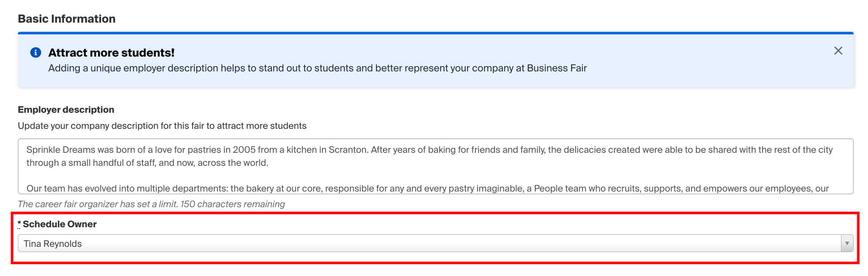868x276 pixels.
Task: Click the Employer description label
Action: [x=66, y=110]
